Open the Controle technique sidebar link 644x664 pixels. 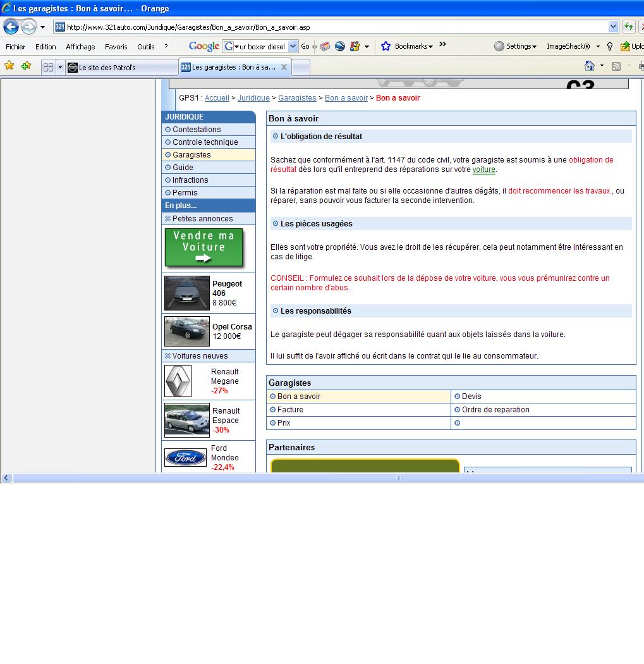205,142
